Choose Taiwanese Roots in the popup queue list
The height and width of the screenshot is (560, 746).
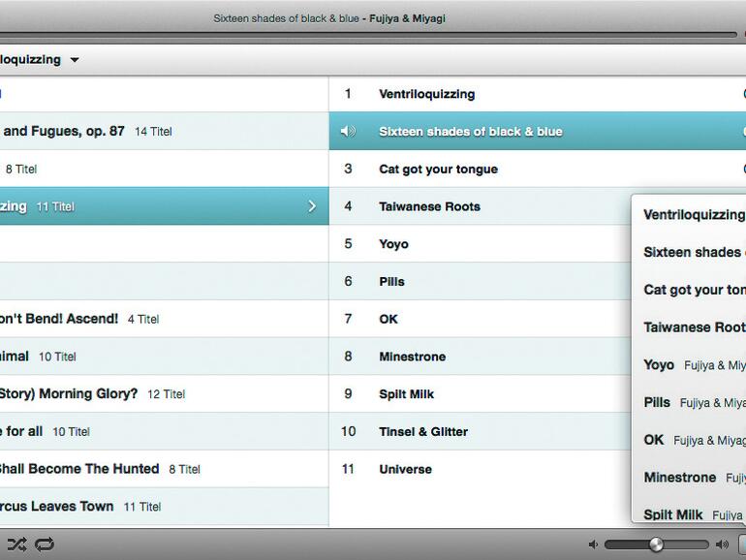(690, 327)
